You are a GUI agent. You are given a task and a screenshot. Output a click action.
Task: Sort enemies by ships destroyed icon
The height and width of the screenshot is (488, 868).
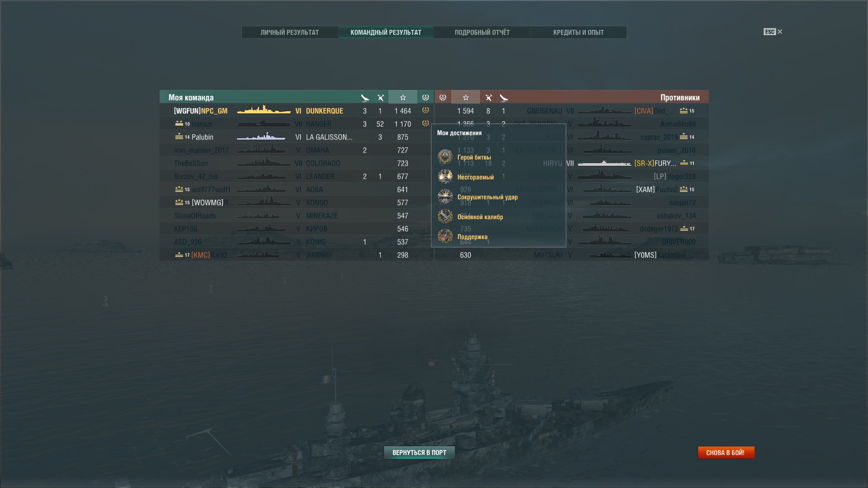[504, 97]
